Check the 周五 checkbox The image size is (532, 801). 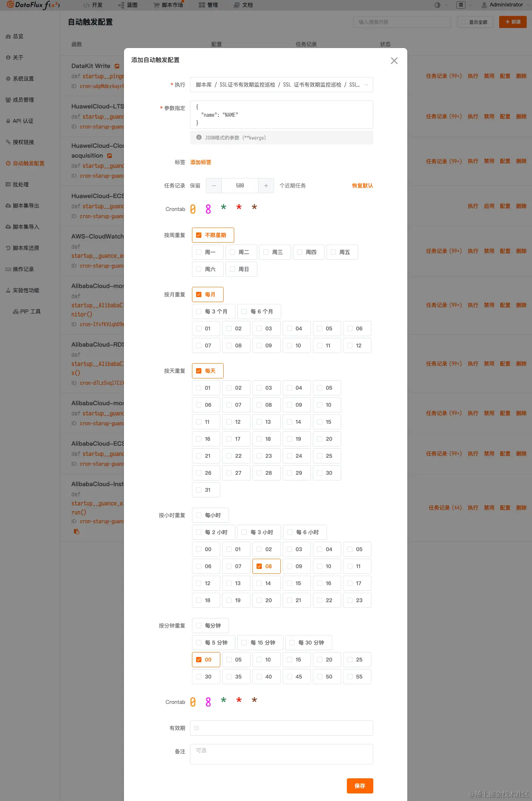pyautogui.click(x=342, y=252)
